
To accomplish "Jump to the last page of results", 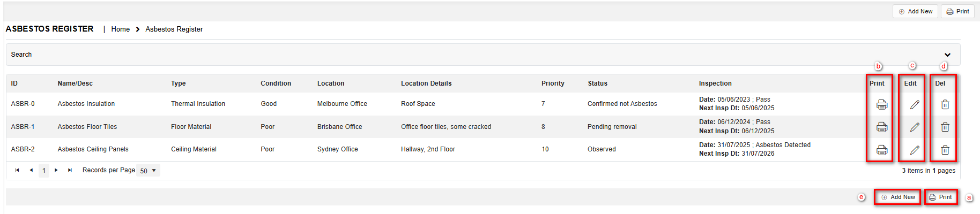I will click(70, 170).
